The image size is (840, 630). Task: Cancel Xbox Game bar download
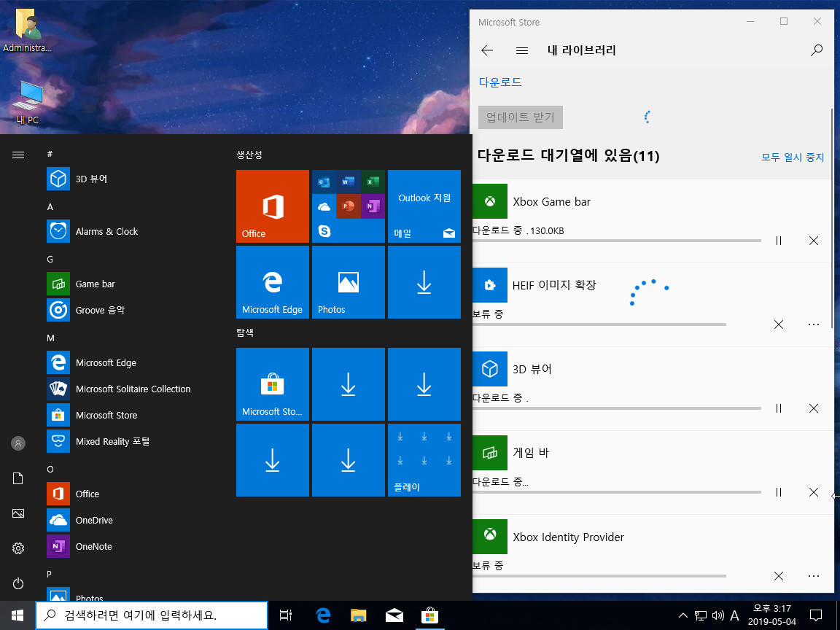[x=813, y=241]
